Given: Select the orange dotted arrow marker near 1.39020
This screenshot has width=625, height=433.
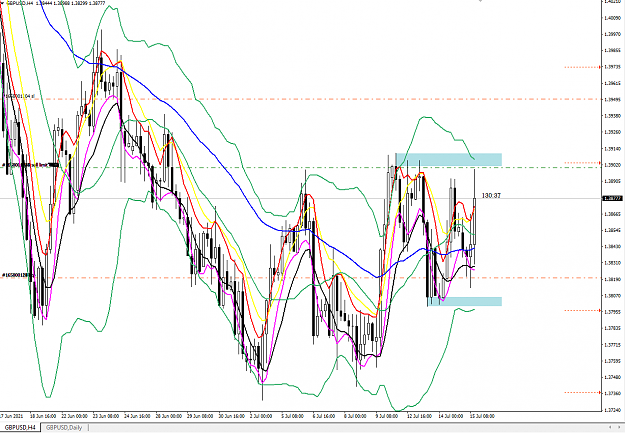Looking at the screenshot, I should [x=583, y=163].
